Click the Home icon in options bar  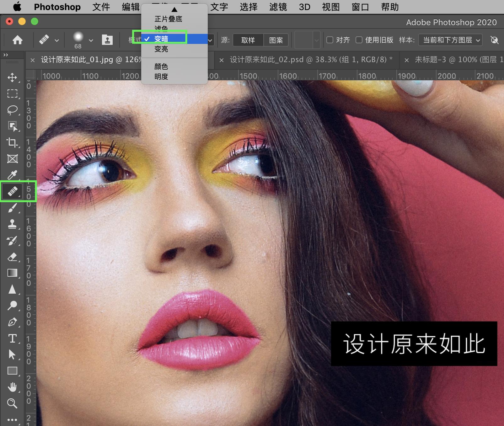18,40
